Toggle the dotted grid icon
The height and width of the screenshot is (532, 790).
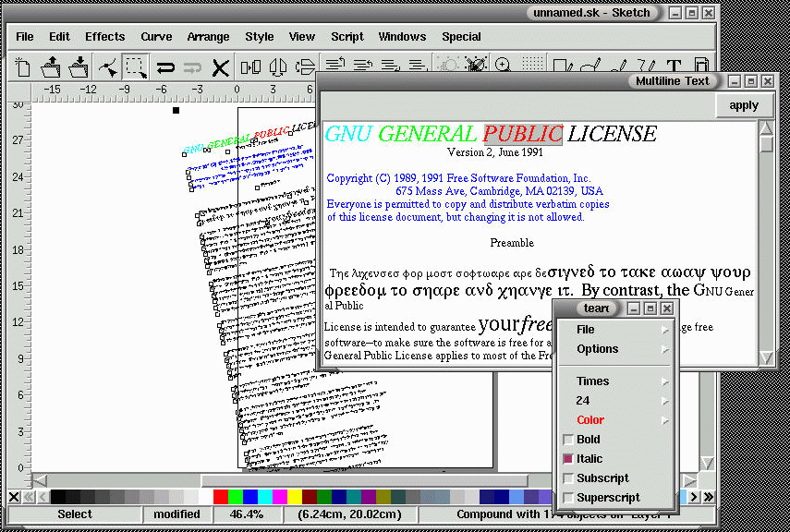[x=532, y=64]
